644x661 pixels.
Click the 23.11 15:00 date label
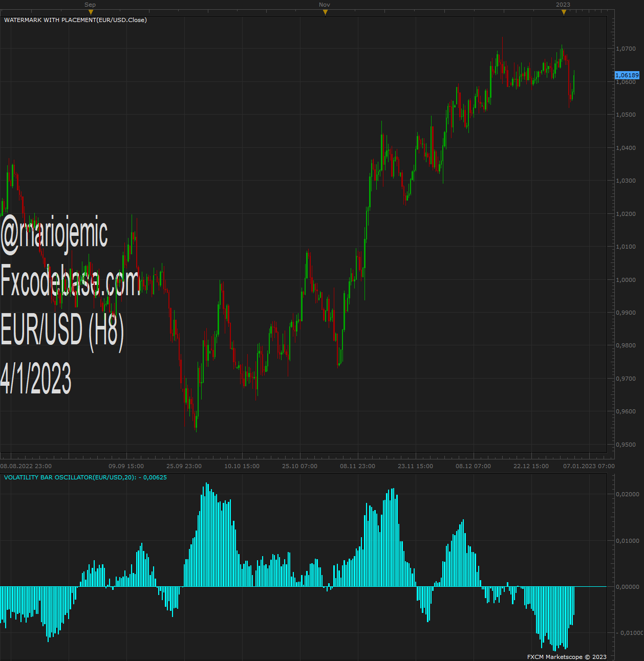click(416, 466)
